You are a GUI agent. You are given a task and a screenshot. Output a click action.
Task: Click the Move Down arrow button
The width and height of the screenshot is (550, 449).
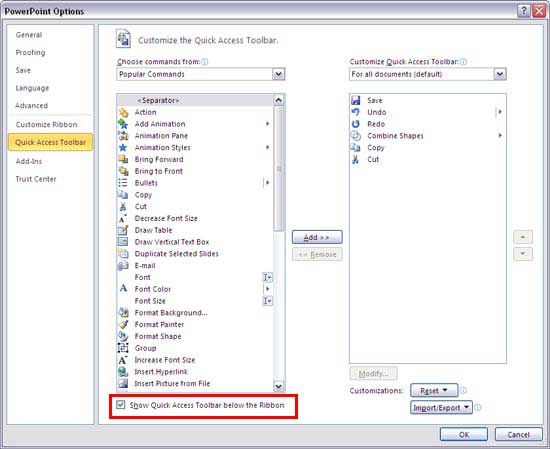[523, 254]
